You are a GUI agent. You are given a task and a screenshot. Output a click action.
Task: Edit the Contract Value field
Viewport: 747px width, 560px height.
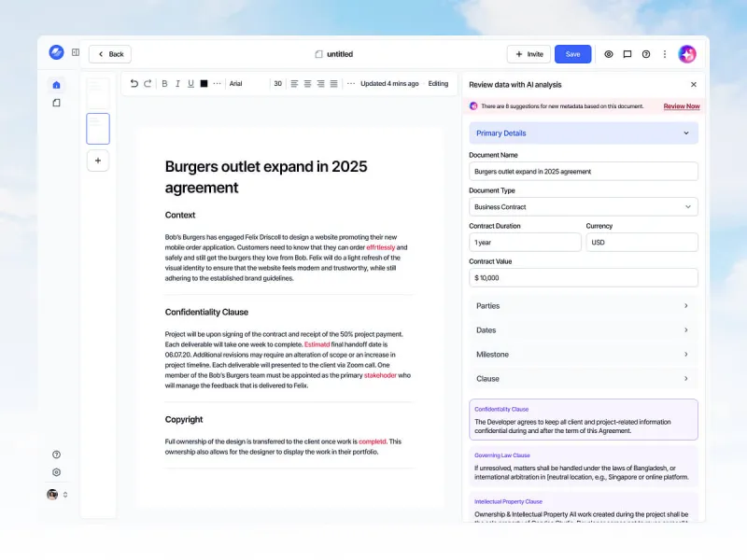[x=584, y=277]
